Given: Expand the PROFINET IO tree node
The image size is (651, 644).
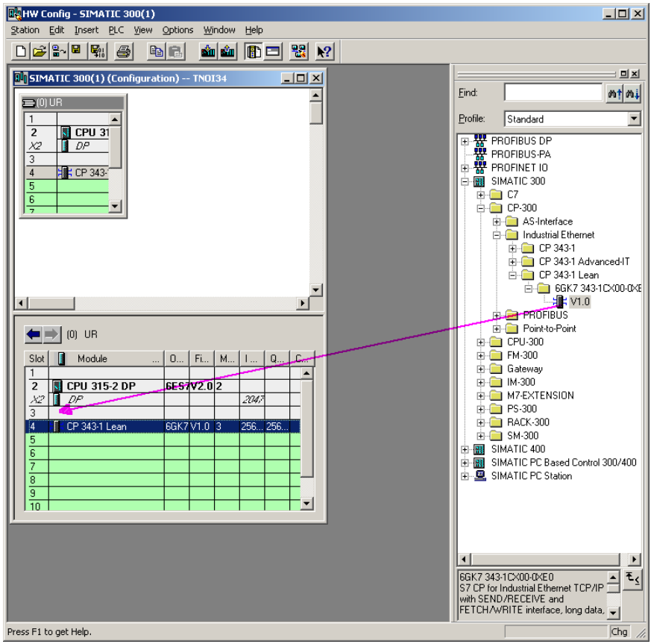Looking at the screenshot, I should coord(465,168).
